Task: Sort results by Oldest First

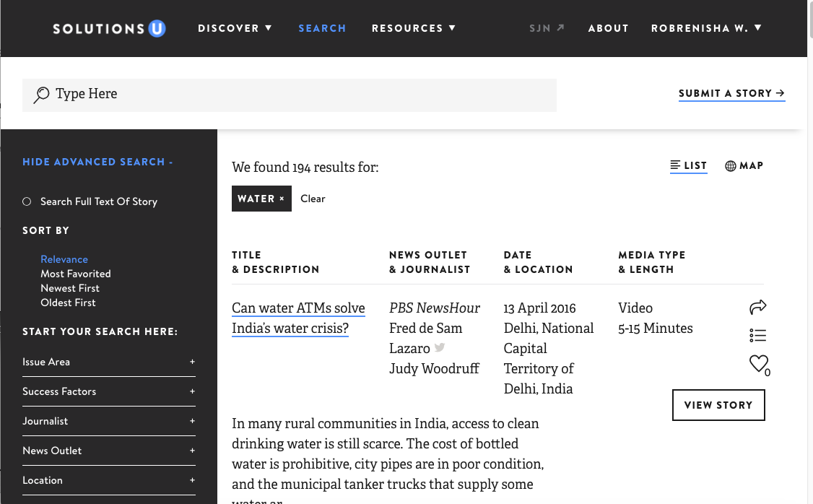Action: [68, 303]
